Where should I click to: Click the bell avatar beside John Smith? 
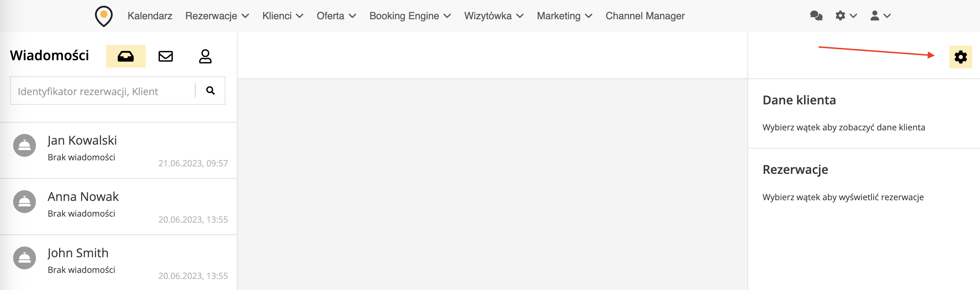click(x=24, y=258)
